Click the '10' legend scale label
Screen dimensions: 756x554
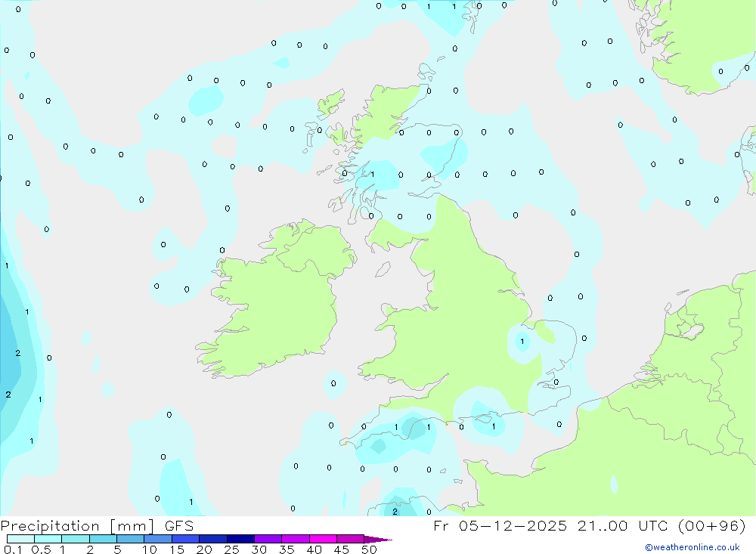(x=149, y=549)
